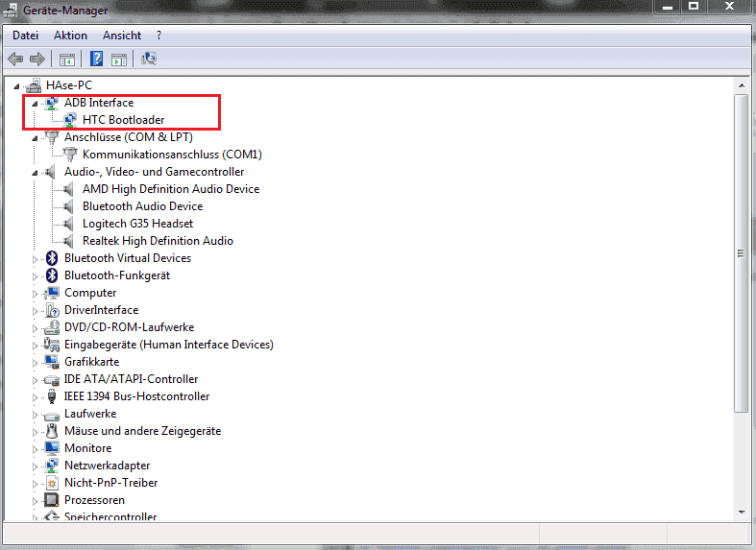
Task: Click the Mäuse und andere Zeigegeräte icon
Action: coord(52,431)
